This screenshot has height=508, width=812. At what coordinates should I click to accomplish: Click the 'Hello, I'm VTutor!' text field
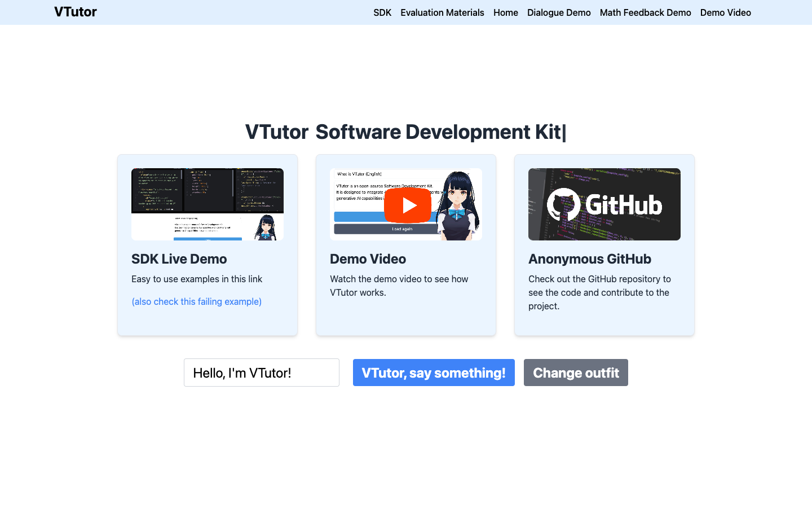click(262, 373)
